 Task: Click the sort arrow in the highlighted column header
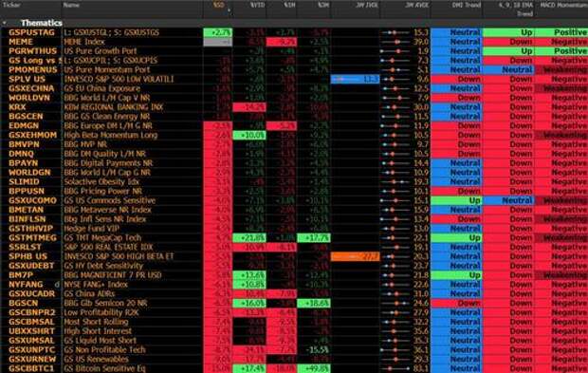(x=229, y=10)
